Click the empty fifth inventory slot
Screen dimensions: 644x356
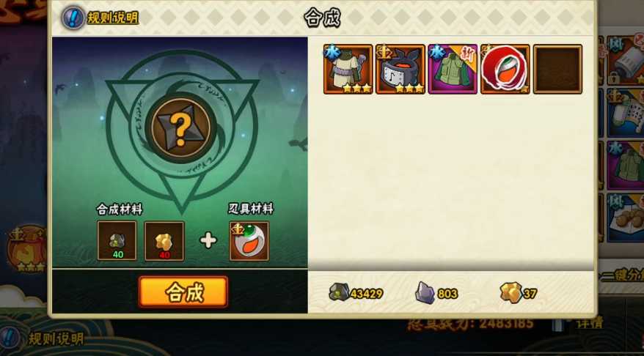557,70
